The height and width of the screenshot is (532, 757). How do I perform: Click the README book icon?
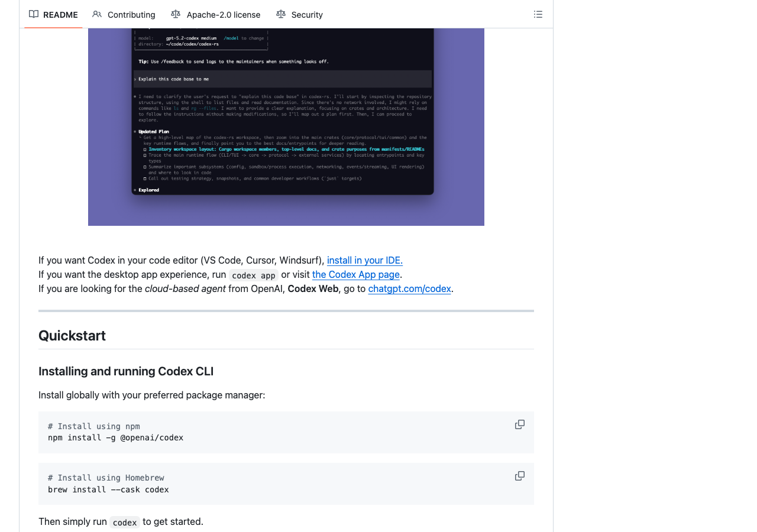(34, 14)
